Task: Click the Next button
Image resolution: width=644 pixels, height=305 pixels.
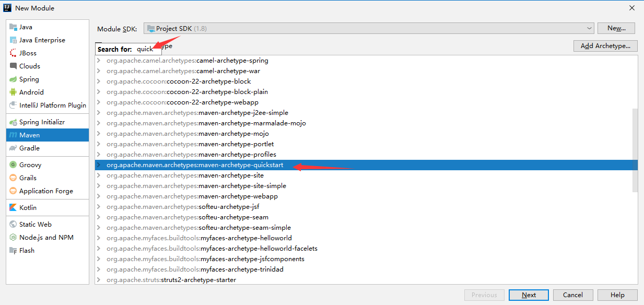Action: pyautogui.click(x=529, y=295)
